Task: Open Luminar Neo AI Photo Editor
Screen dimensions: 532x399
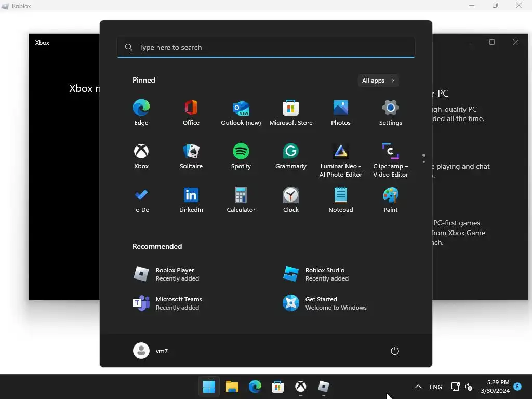Action: point(341,160)
